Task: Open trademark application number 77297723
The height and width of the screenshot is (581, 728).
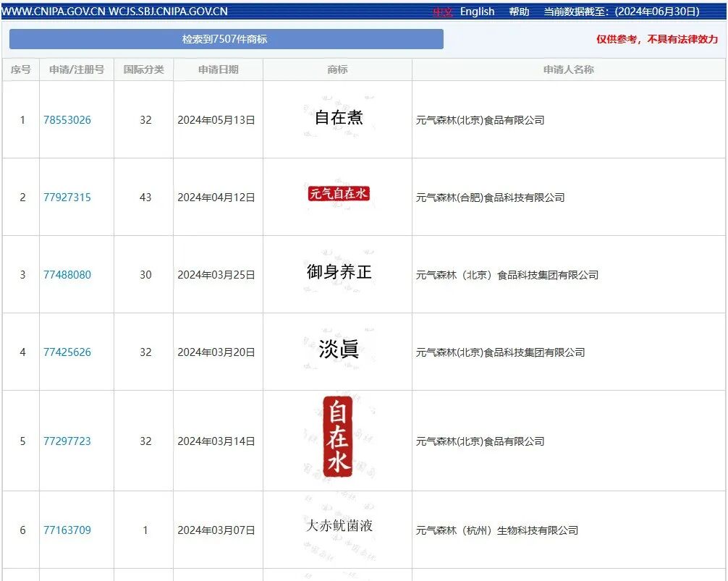Action: 68,441
